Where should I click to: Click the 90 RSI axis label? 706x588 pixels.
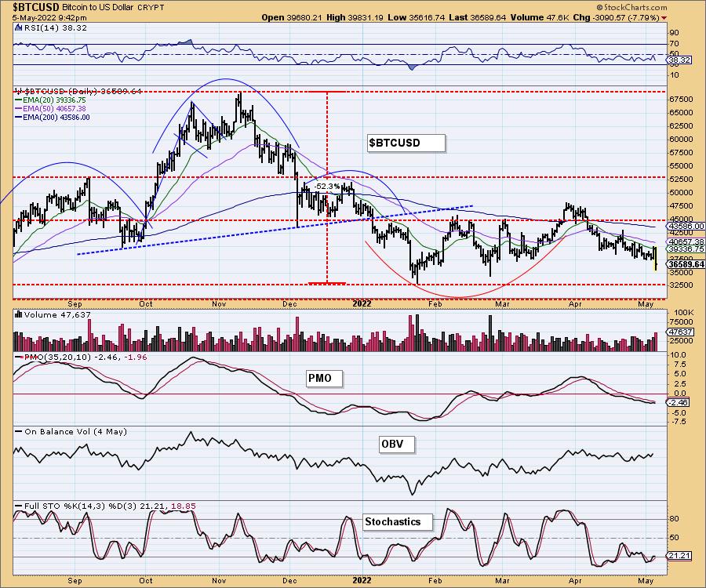point(674,33)
